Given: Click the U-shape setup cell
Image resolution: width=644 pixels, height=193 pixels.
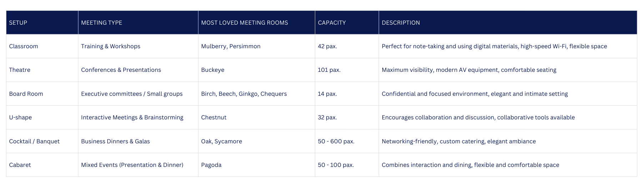Looking at the screenshot, I should tap(20, 117).
